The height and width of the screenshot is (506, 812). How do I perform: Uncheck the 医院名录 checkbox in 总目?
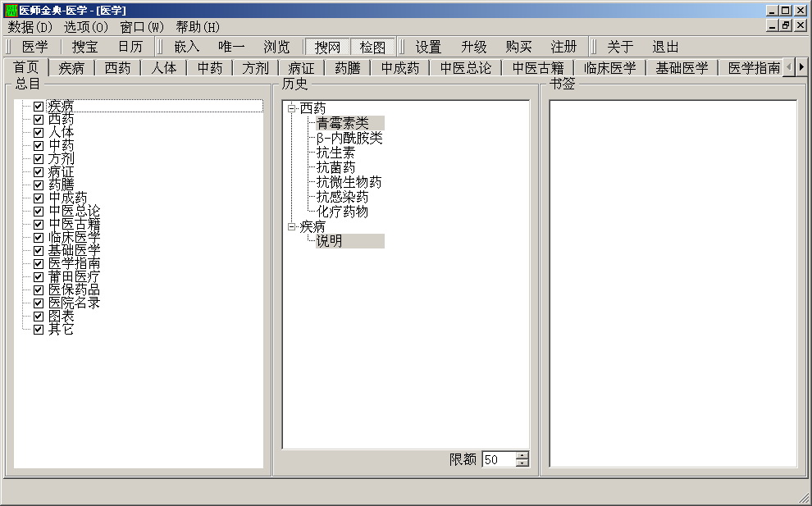(39, 303)
